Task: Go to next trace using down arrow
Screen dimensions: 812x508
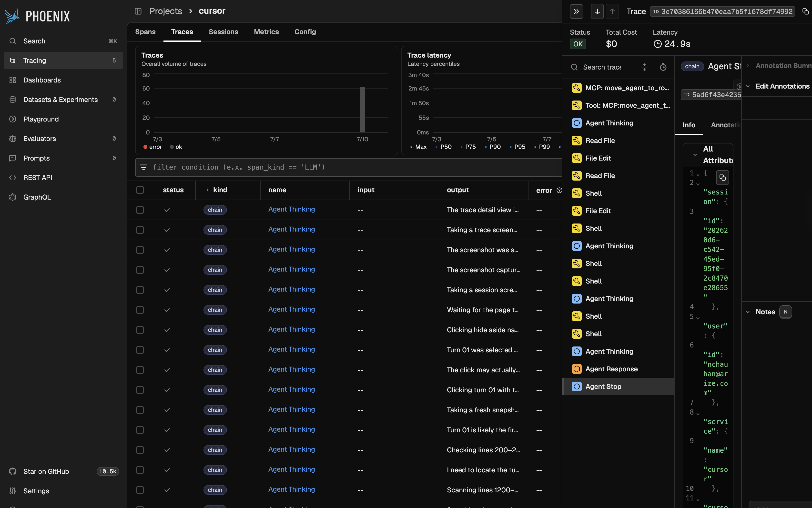Action: (x=597, y=11)
